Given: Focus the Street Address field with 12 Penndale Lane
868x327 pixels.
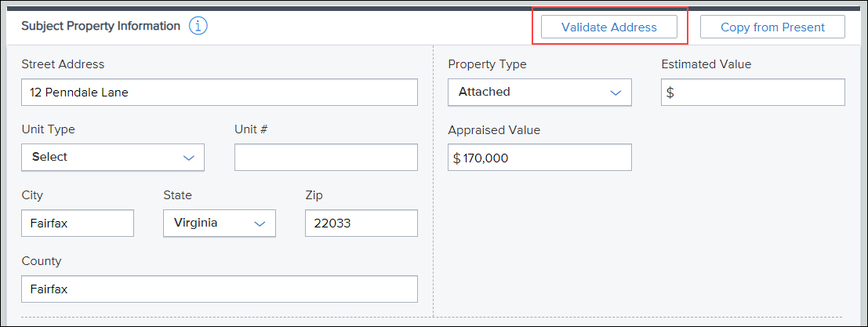Looking at the screenshot, I should click(x=220, y=93).
